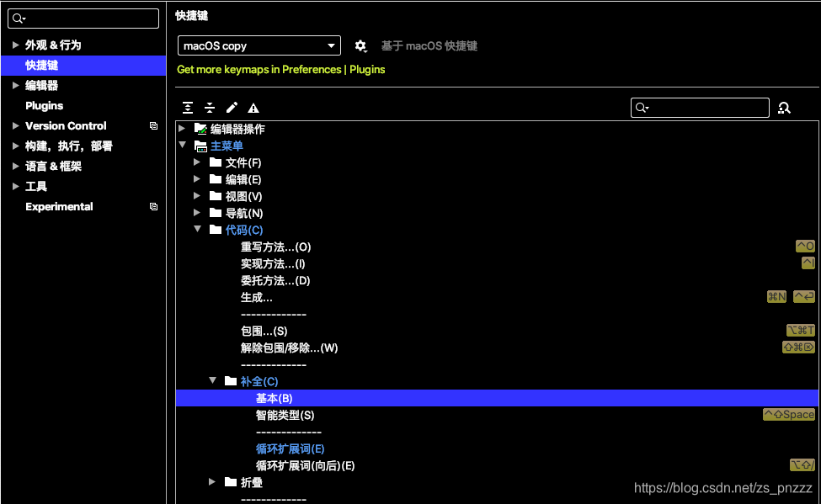
Task: Expand 语言 & 框架 section
Action: point(16,166)
